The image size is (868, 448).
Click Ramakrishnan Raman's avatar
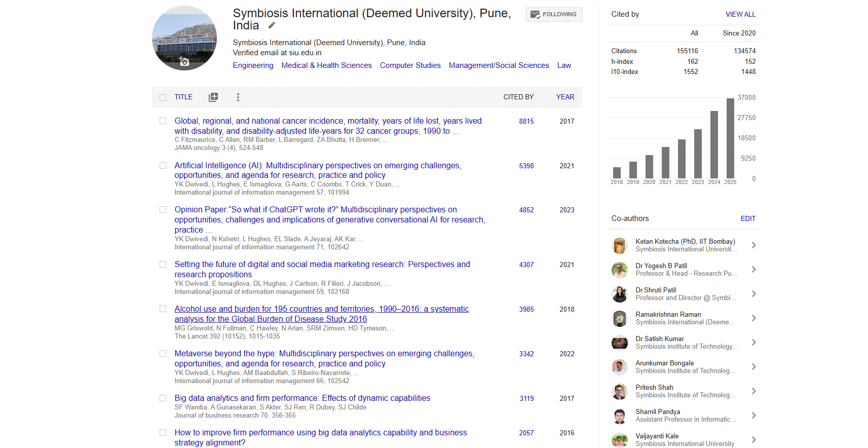click(x=619, y=318)
